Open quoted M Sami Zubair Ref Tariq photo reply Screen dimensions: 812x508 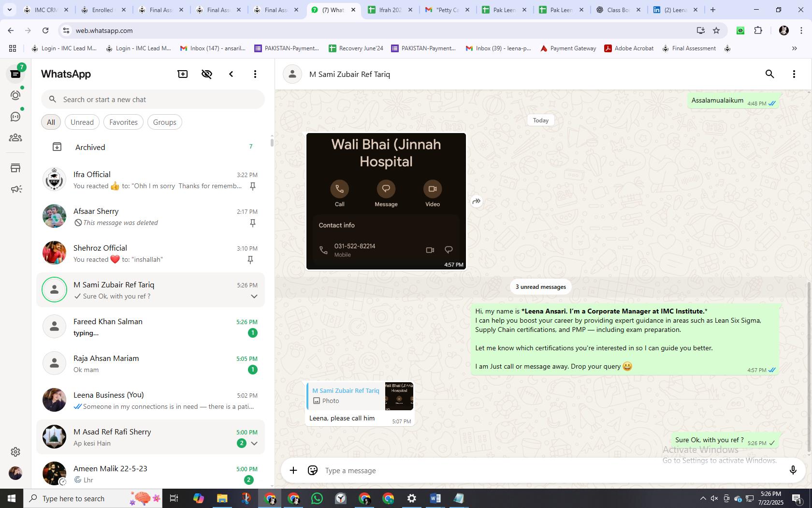point(360,396)
